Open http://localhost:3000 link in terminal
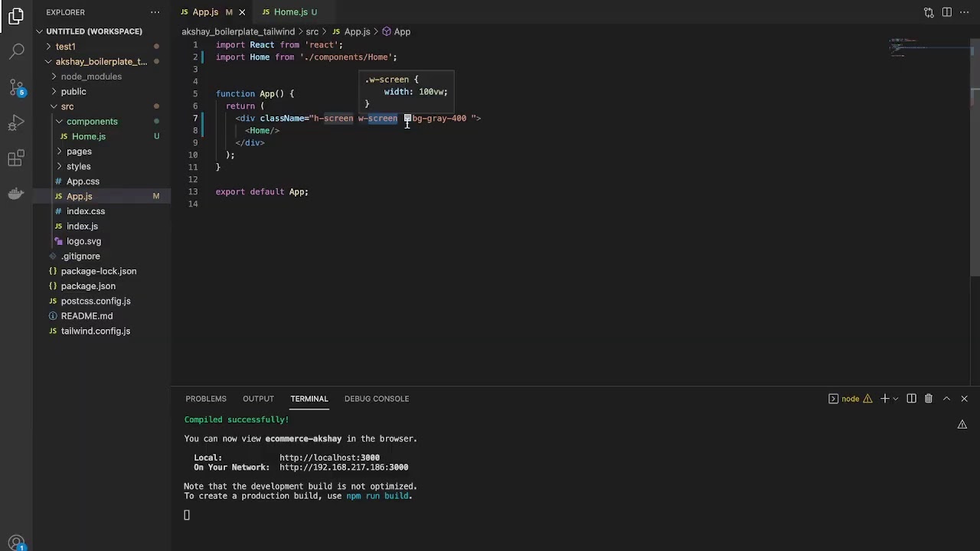The image size is (980, 551). pos(329,458)
